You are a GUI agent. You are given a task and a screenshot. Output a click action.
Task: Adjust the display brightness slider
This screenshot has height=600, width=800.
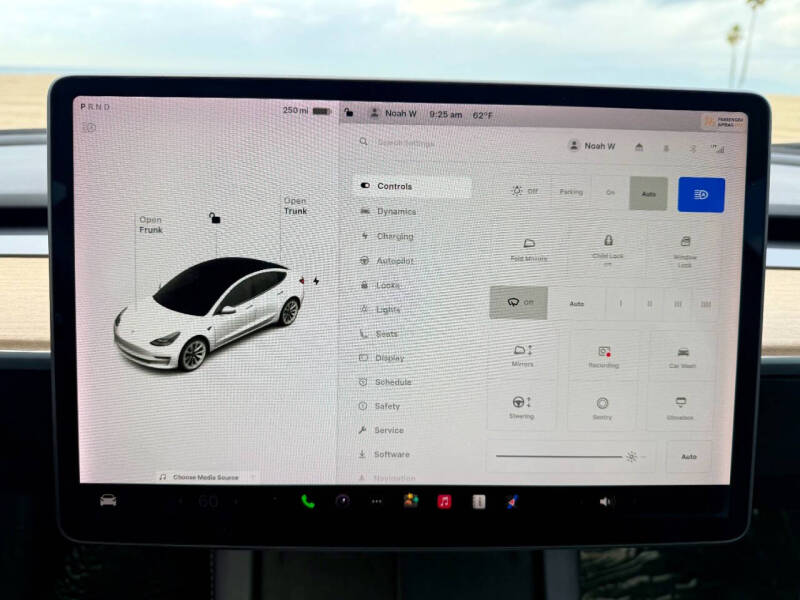(560, 456)
